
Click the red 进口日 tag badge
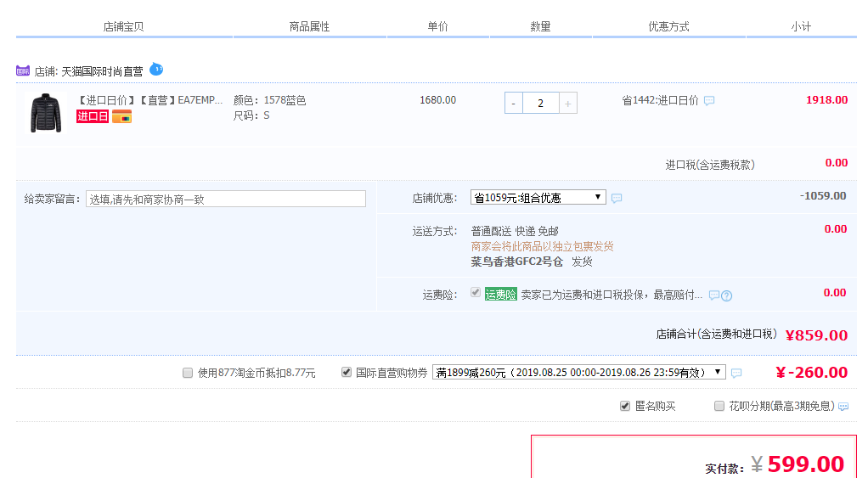(x=93, y=116)
